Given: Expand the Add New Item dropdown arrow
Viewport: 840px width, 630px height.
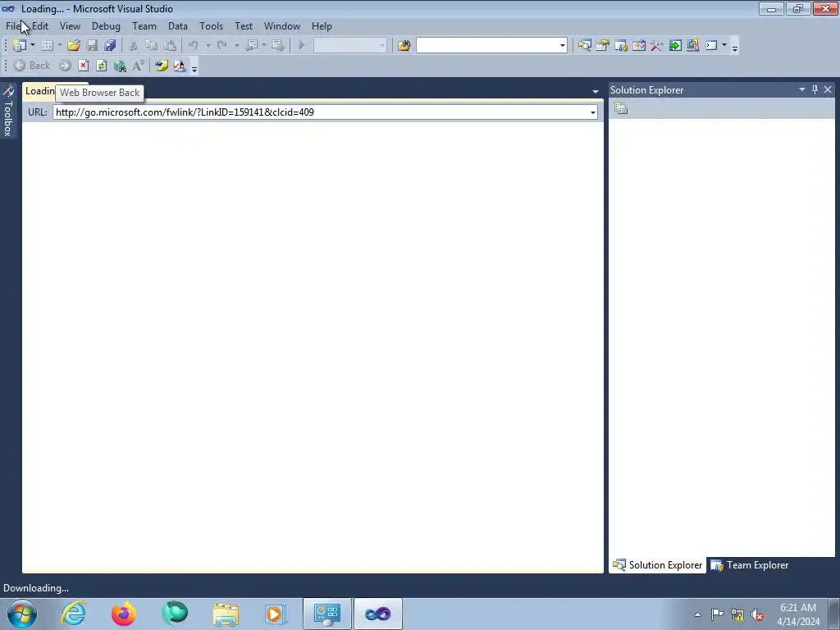Looking at the screenshot, I should [59, 46].
